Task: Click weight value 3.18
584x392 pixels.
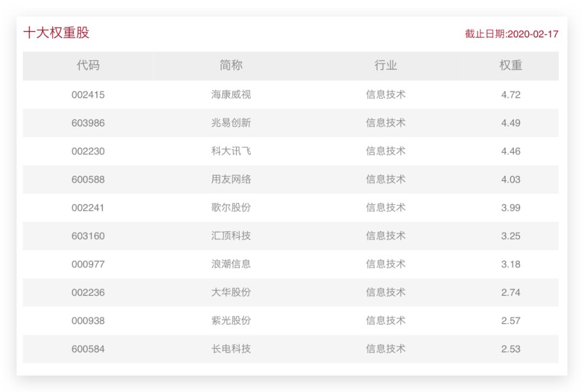Action: pos(510,264)
